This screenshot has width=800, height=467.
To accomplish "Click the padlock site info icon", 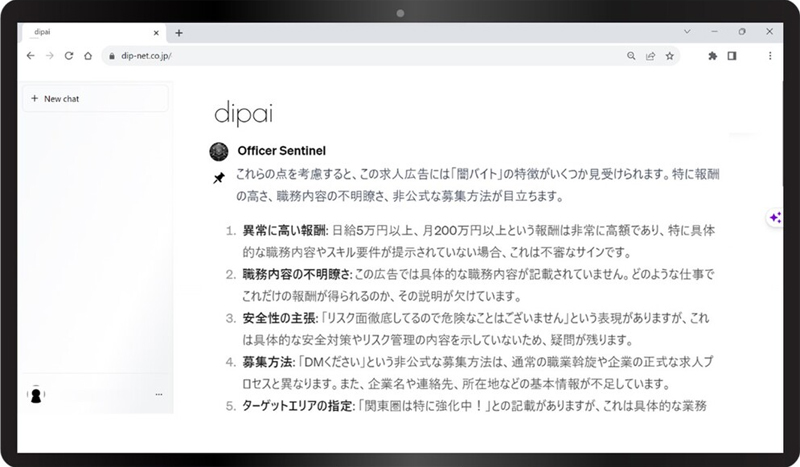I will tap(112, 56).
